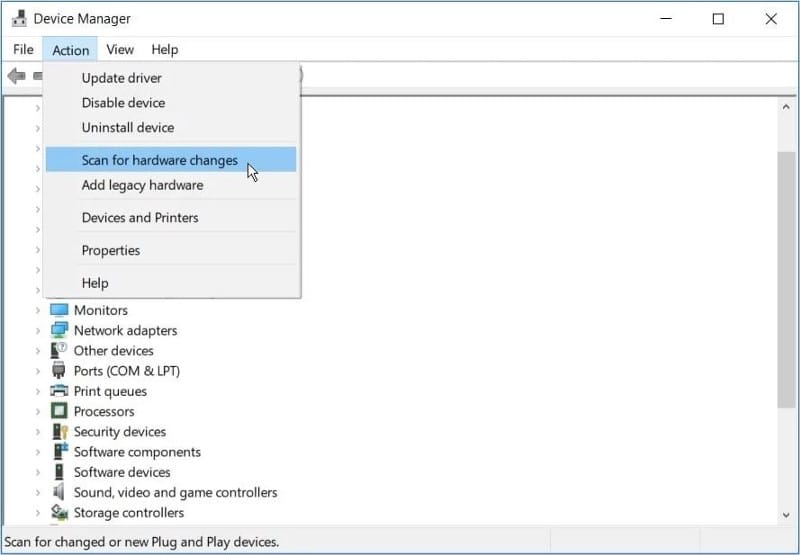This screenshot has width=800, height=555.
Task: Select the Software devices tree item
Action: click(x=122, y=472)
